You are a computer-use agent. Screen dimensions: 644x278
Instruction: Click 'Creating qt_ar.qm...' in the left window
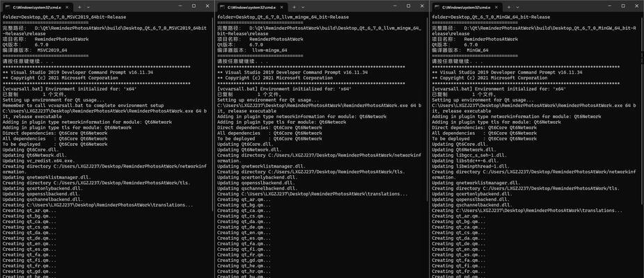pyautogui.click(x=29, y=211)
